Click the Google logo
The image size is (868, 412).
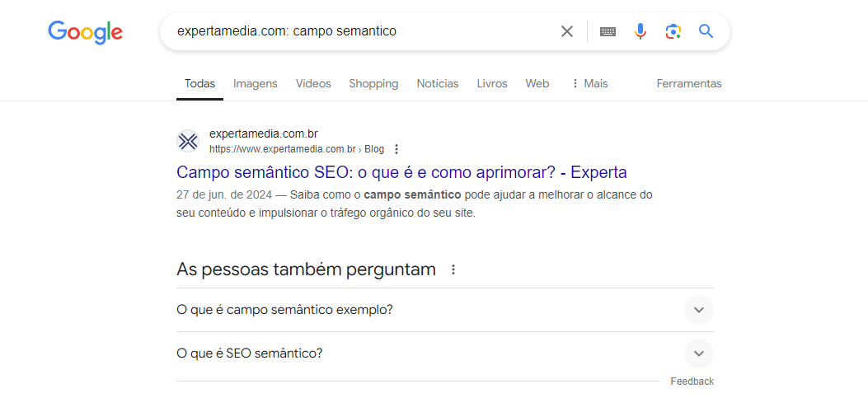click(85, 32)
